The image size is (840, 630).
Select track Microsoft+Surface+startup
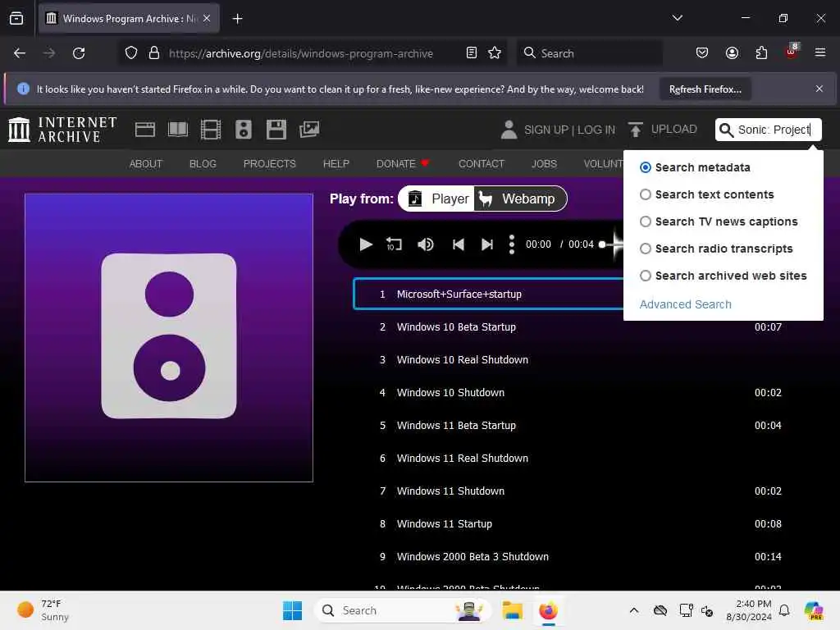[488, 294]
